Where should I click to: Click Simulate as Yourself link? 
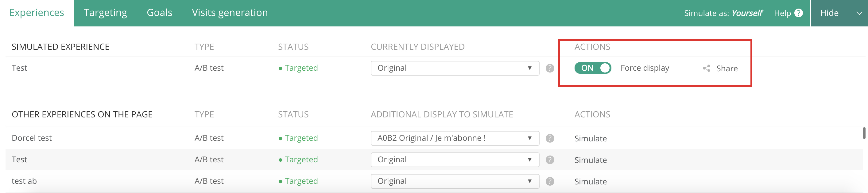(723, 13)
